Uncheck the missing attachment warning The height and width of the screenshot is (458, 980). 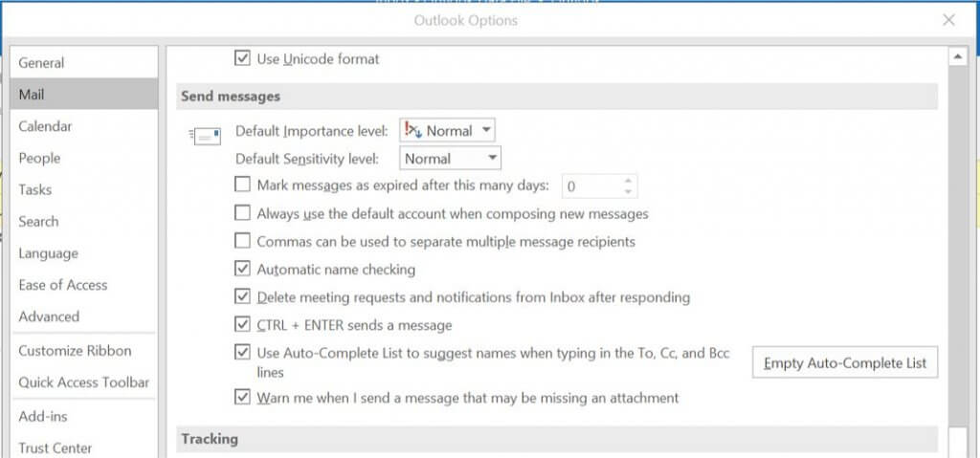tap(242, 398)
